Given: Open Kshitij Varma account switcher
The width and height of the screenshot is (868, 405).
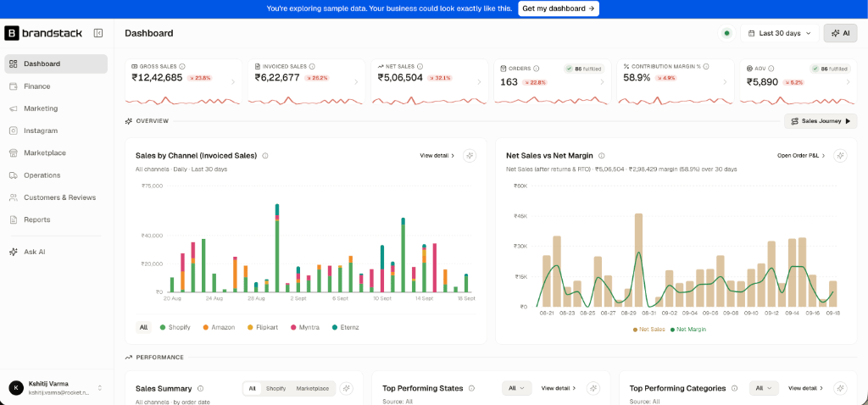Looking at the screenshot, I should point(56,387).
